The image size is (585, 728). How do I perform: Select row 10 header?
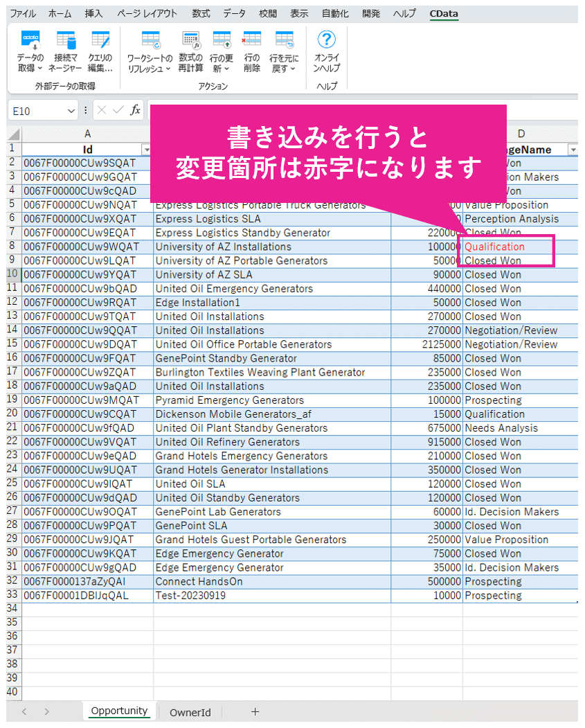click(x=12, y=274)
